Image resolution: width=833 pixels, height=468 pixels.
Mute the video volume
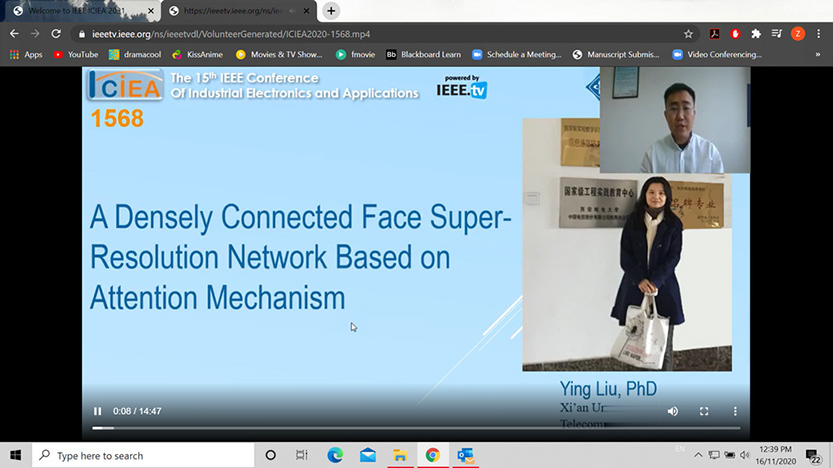pos(673,411)
